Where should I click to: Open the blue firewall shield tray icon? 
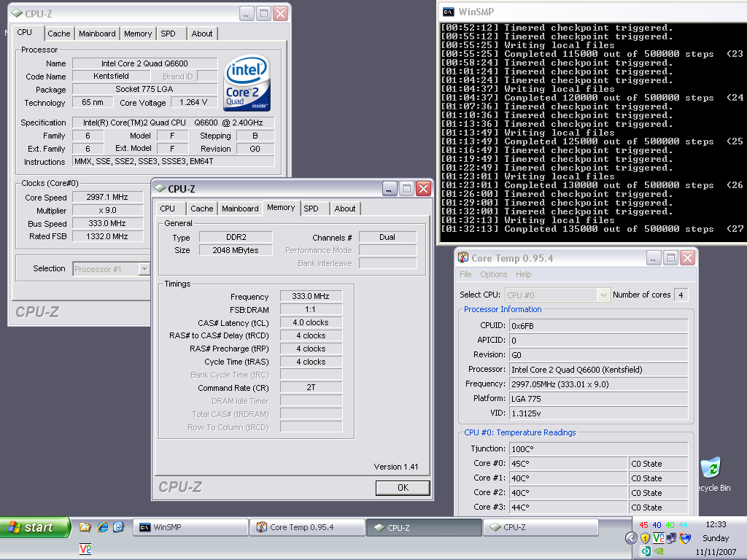click(x=685, y=538)
